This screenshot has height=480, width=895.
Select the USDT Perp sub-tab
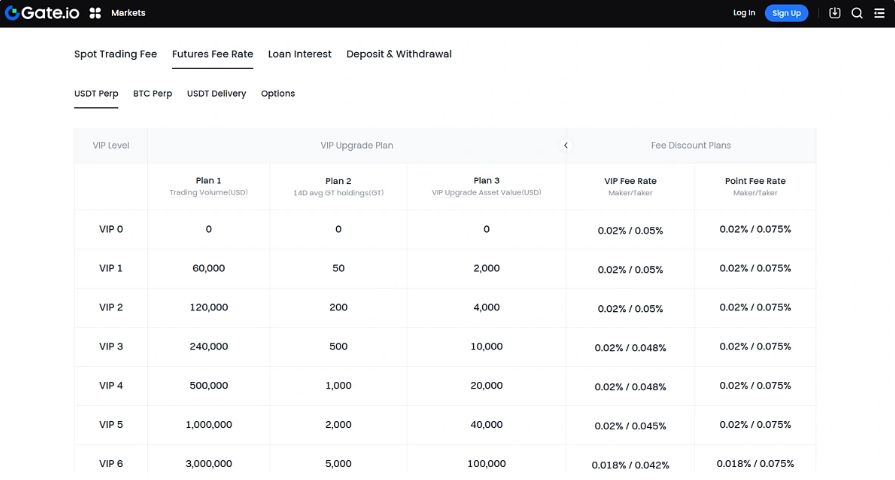point(96,94)
